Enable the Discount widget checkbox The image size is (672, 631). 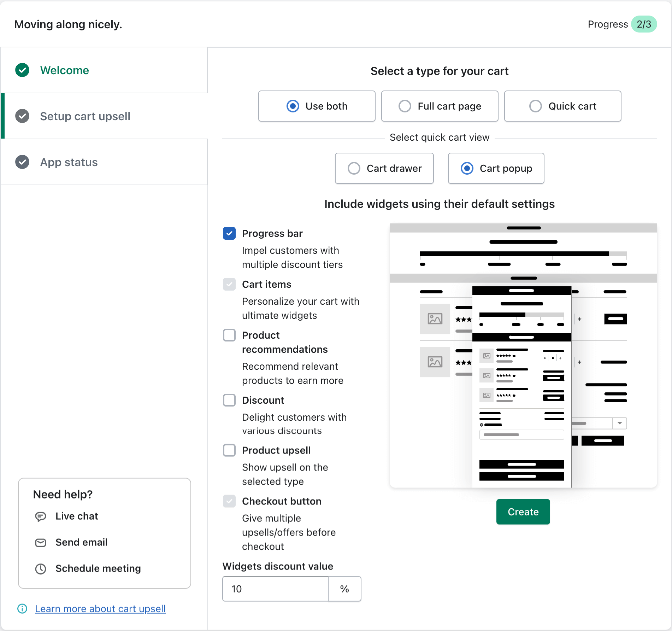pos(229,400)
